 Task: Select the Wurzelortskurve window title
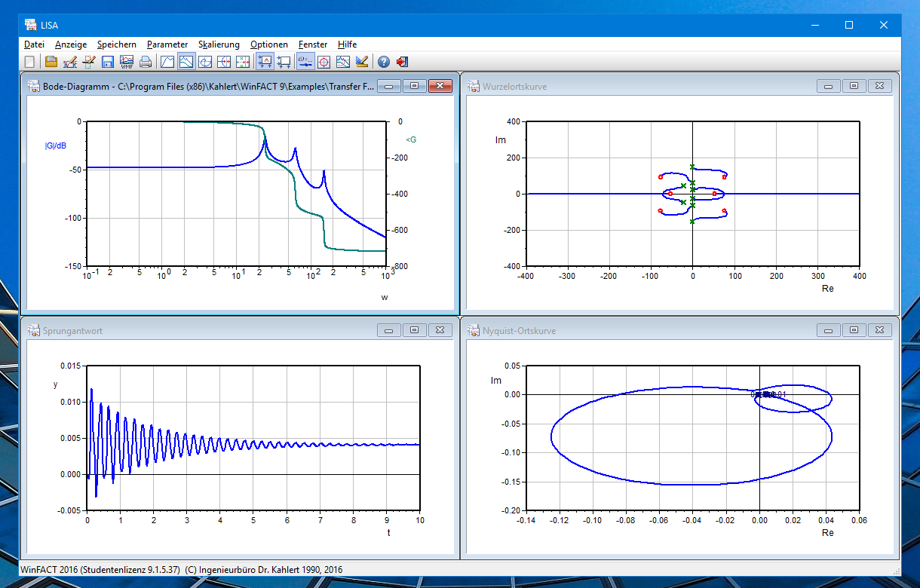coord(514,87)
